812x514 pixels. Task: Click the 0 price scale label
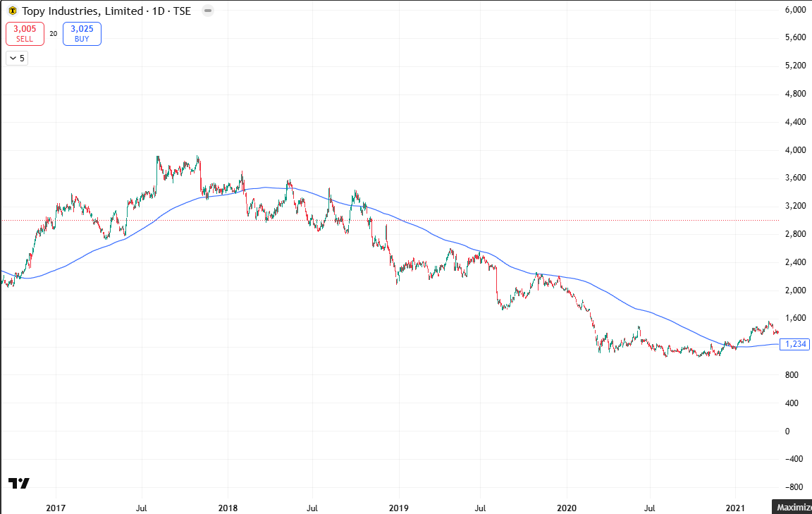(x=787, y=431)
